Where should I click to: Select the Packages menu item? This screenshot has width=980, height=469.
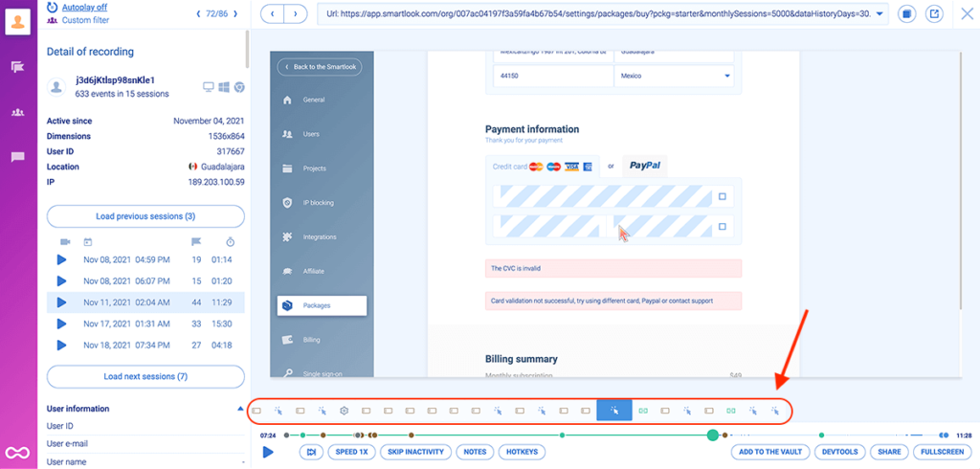click(322, 305)
